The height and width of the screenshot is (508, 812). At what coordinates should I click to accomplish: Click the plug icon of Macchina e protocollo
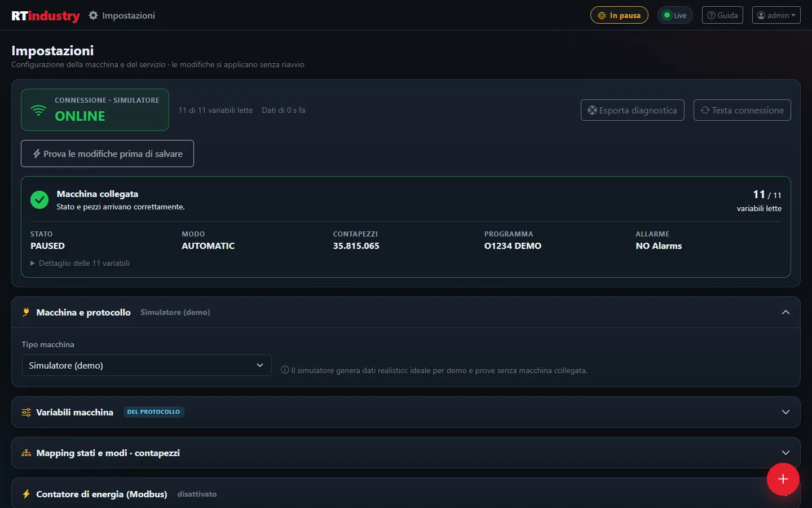[x=26, y=312]
